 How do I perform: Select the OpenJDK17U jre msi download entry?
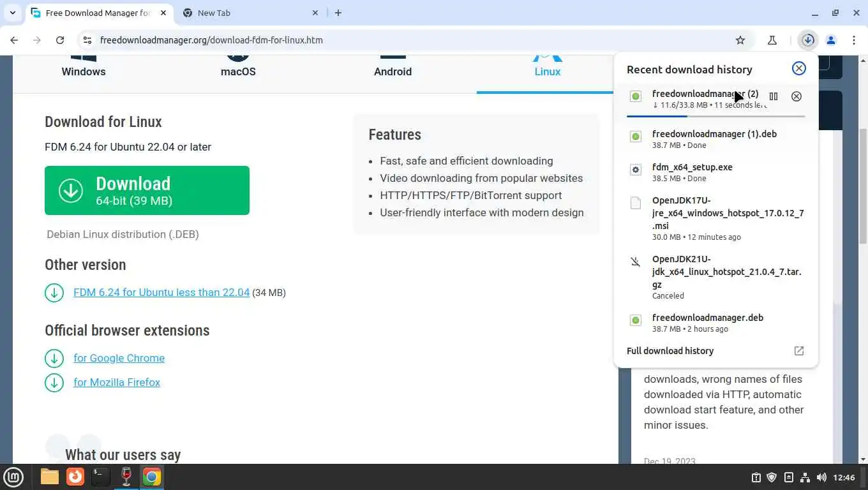[715, 218]
